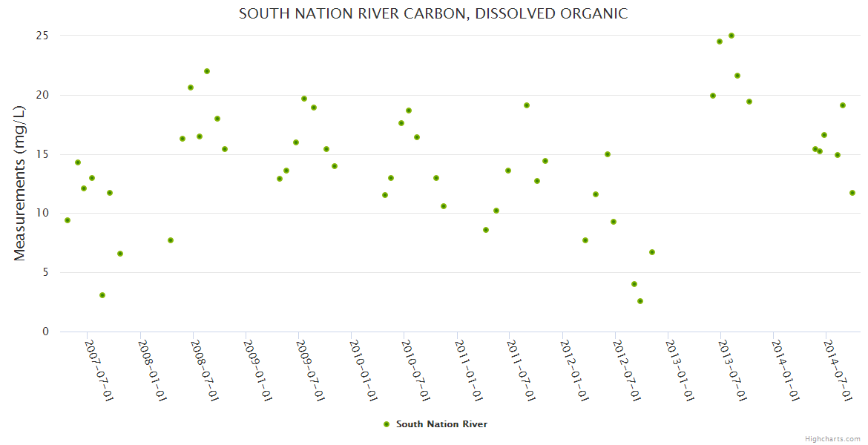The image size is (868, 445).
Task: Select the isolated point in early 2008
Action: click(171, 240)
